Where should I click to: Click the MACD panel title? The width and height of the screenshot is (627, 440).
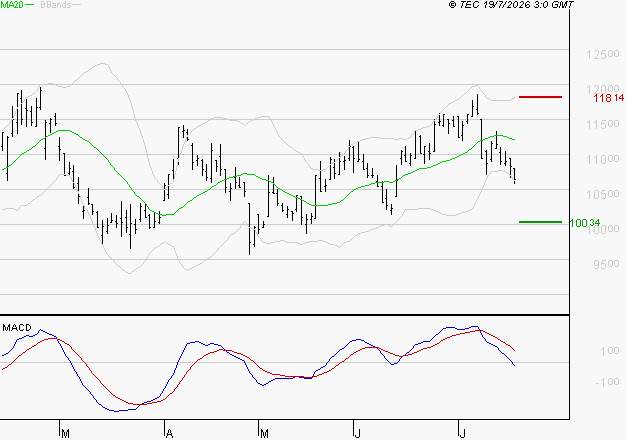pyautogui.click(x=17, y=328)
